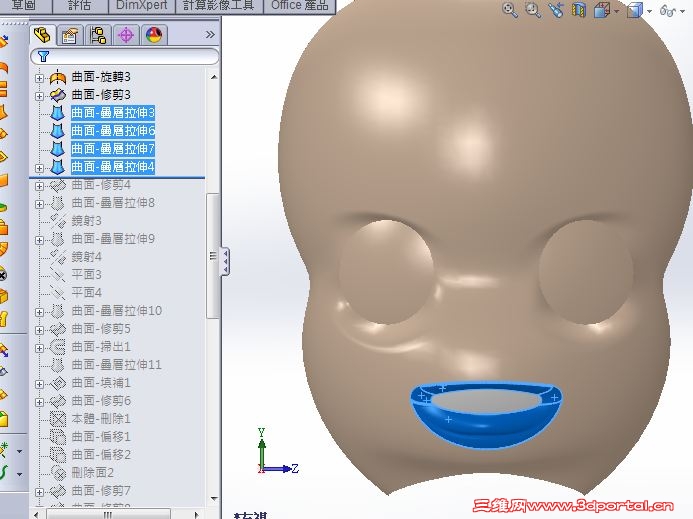Select the 曲面-疊層拉伸7 feature
This screenshot has width=693, height=519.
[113, 149]
